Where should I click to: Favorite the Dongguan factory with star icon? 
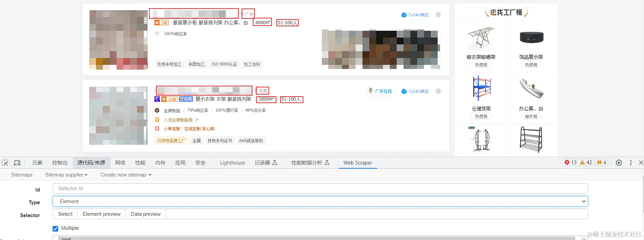(x=438, y=91)
